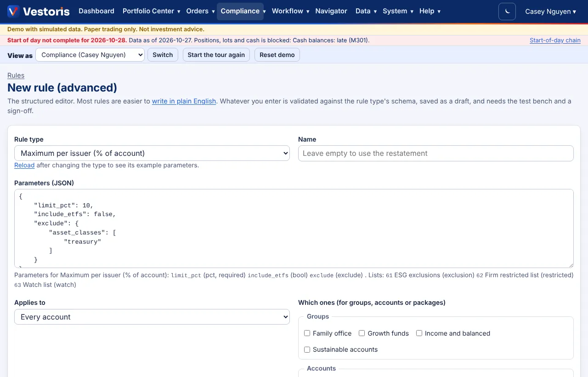Open the write in plain English link
The image size is (588, 377).
tap(184, 101)
